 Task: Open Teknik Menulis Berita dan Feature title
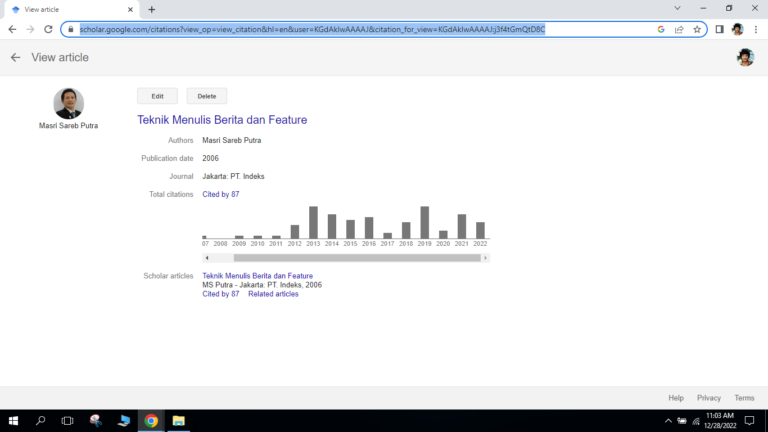click(x=222, y=120)
